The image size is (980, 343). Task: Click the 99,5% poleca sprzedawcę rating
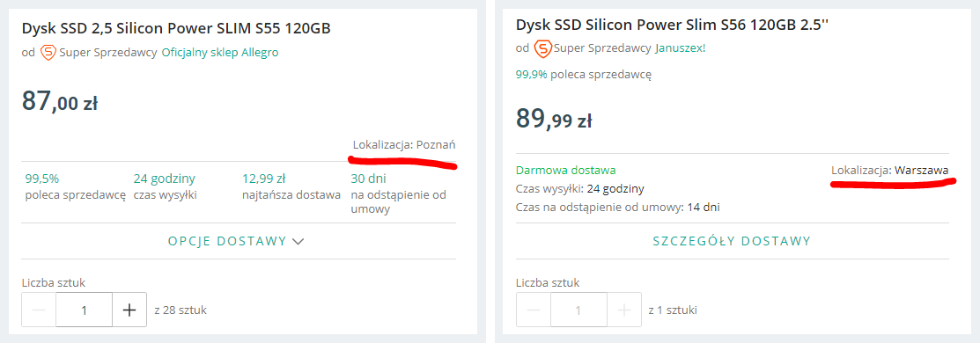click(x=75, y=186)
